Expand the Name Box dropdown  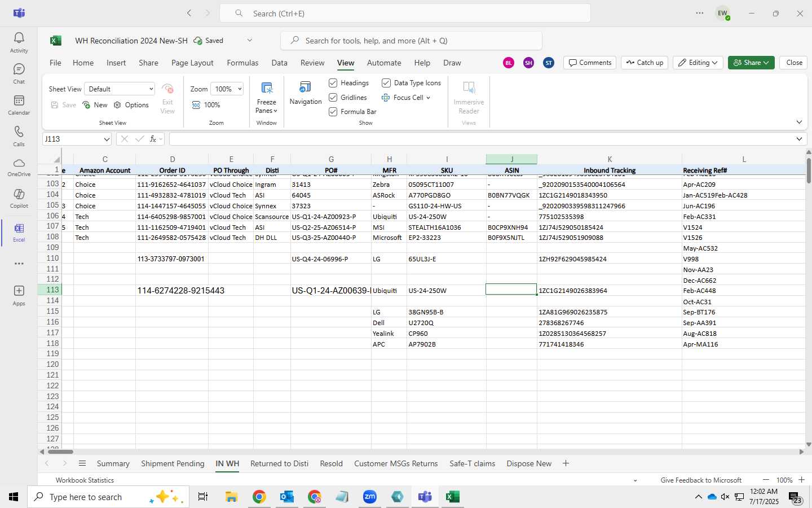[107, 139]
